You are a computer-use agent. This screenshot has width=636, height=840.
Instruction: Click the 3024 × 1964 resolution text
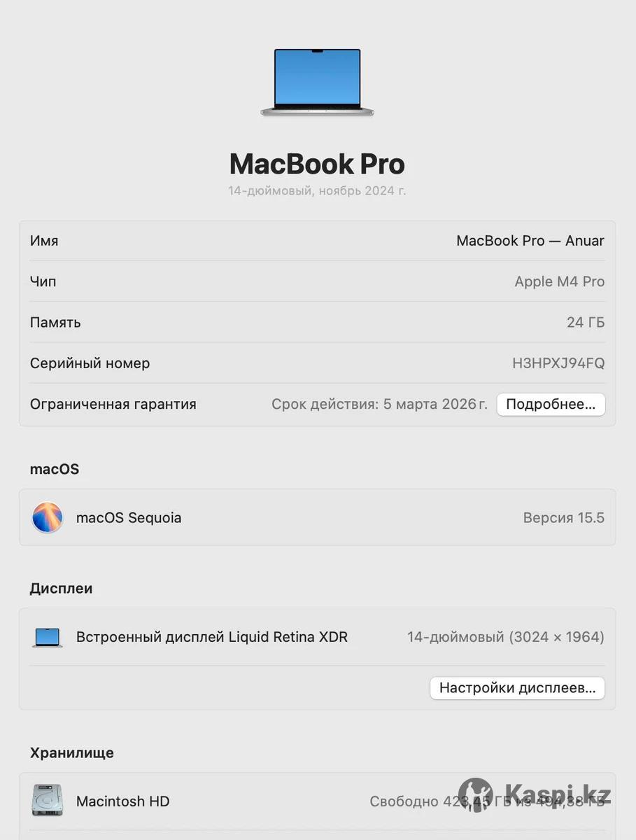(x=556, y=637)
